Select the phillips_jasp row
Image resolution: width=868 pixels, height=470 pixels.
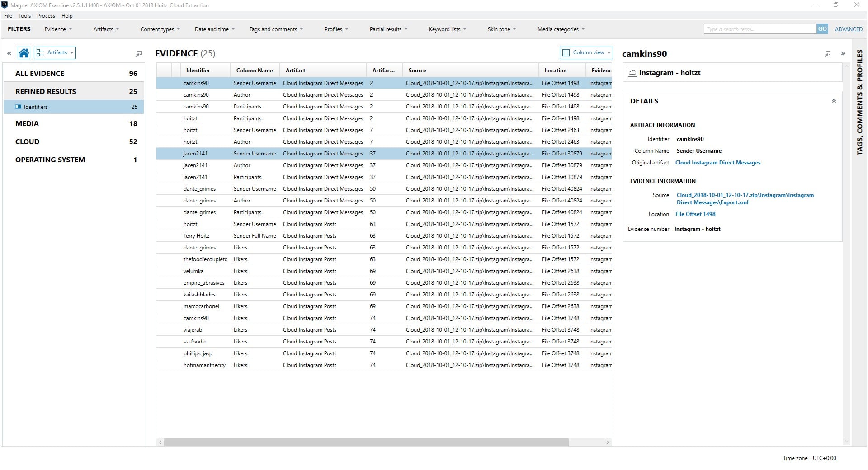(384, 353)
